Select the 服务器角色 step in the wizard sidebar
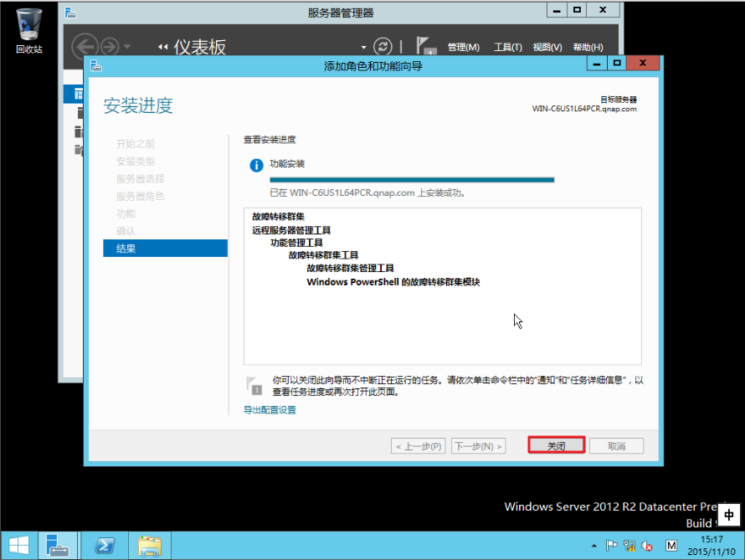This screenshot has width=745, height=560. click(x=140, y=196)
